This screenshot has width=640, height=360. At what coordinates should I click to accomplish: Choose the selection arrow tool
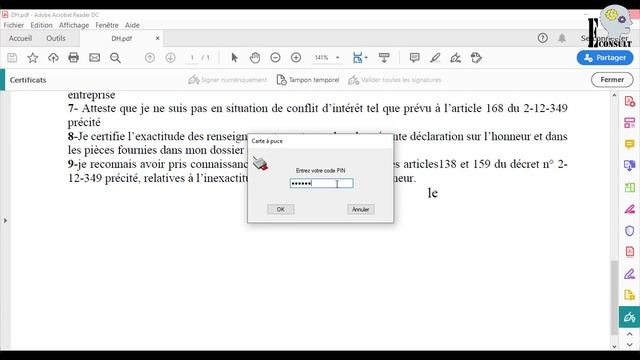coord(234,58)
